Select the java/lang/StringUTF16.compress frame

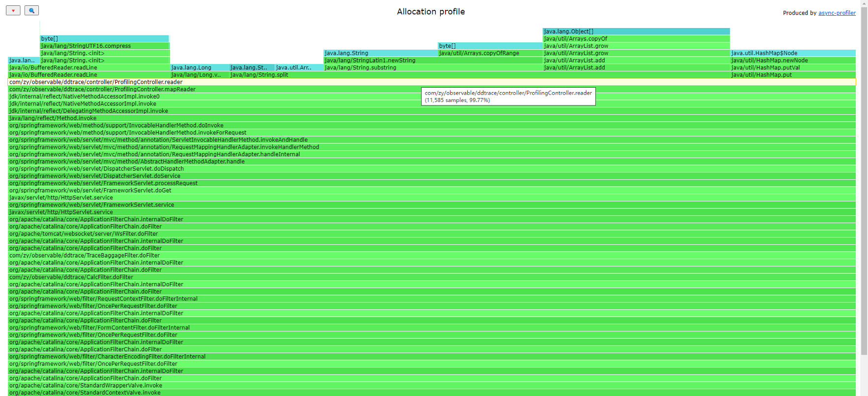104,46
